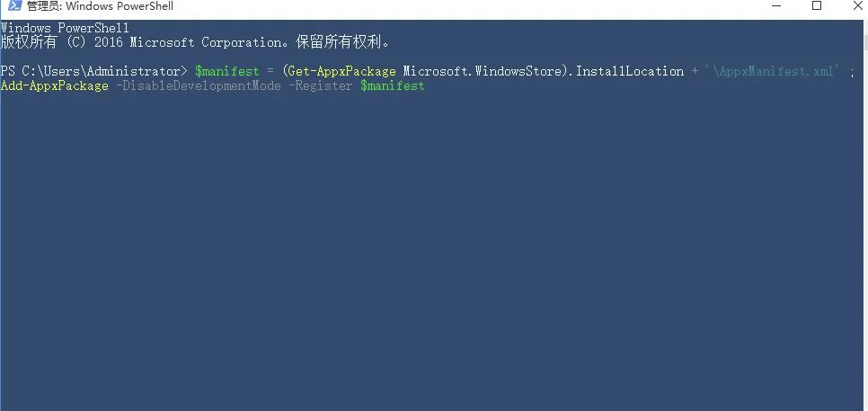868x411 pixels.
Task: Click the '\AppxManifest.xml' string
Action: point(772,71)
